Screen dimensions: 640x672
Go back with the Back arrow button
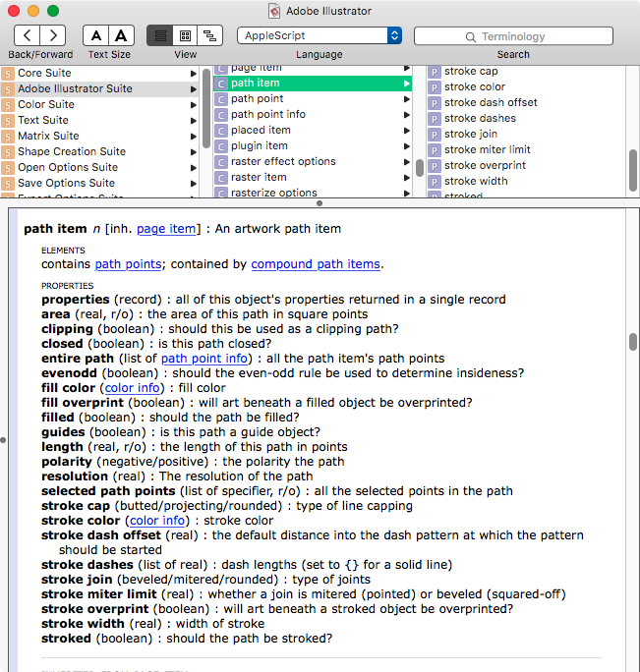point(27,35)
